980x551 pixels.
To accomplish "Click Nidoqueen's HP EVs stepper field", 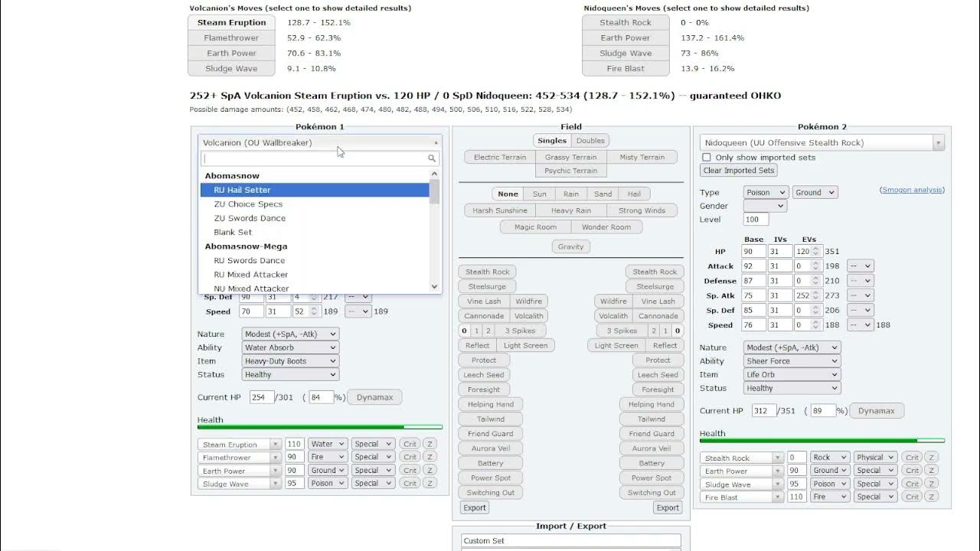I will 809,252.
